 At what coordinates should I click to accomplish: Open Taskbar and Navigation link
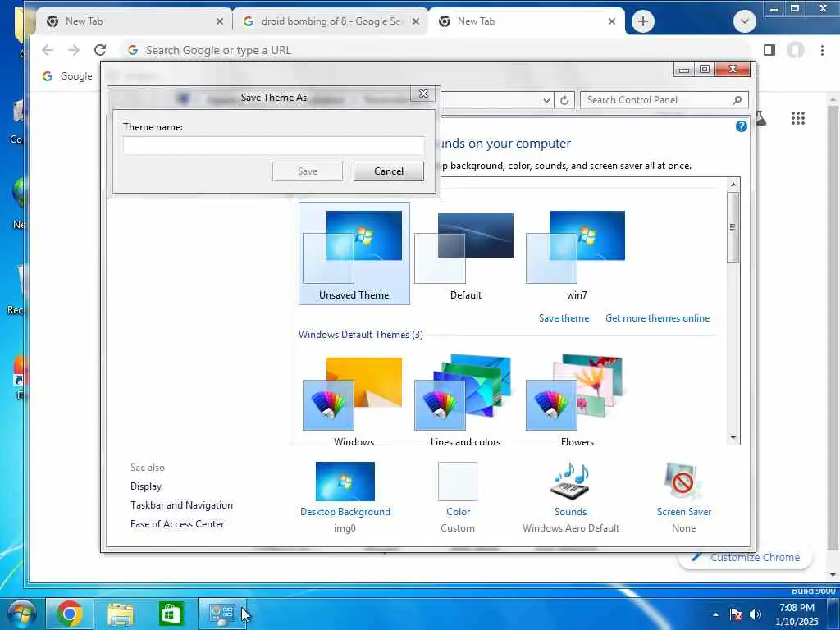coord(181,505)
